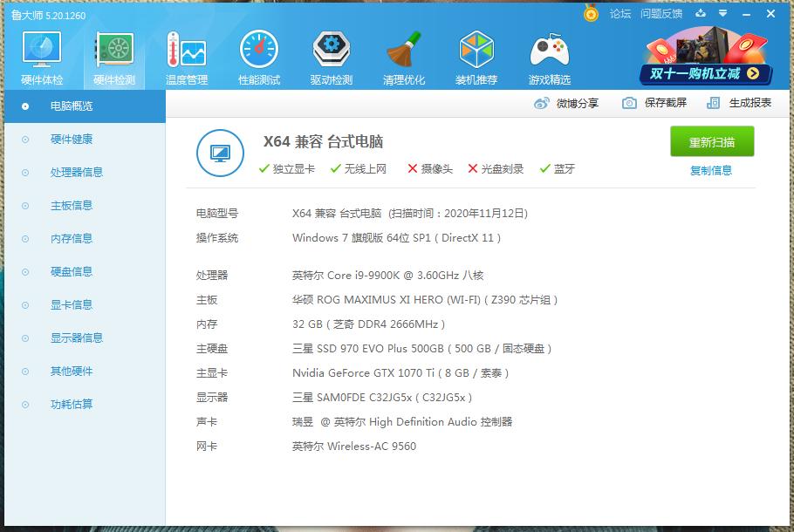The image size is (794, 532).
Task: Click the 复制信息 copy info link
Action: [711, 171]
